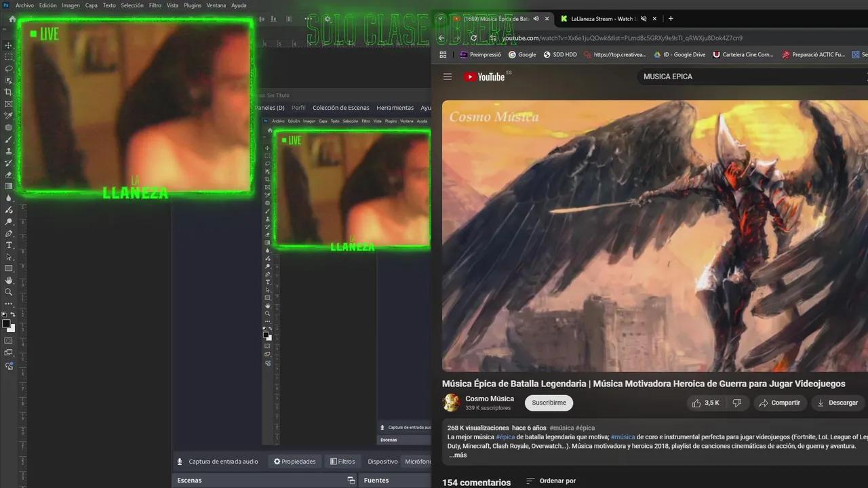This screenshot has height=488, width=868.
Task: Select the Brush tool
Action: (x=9, y=139)
